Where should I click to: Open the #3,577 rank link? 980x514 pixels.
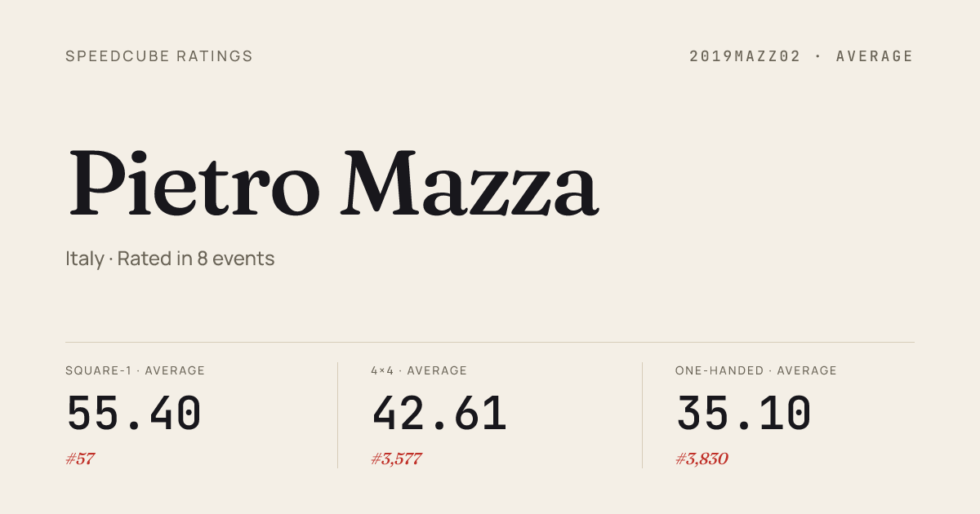click(x=396, y=459)
